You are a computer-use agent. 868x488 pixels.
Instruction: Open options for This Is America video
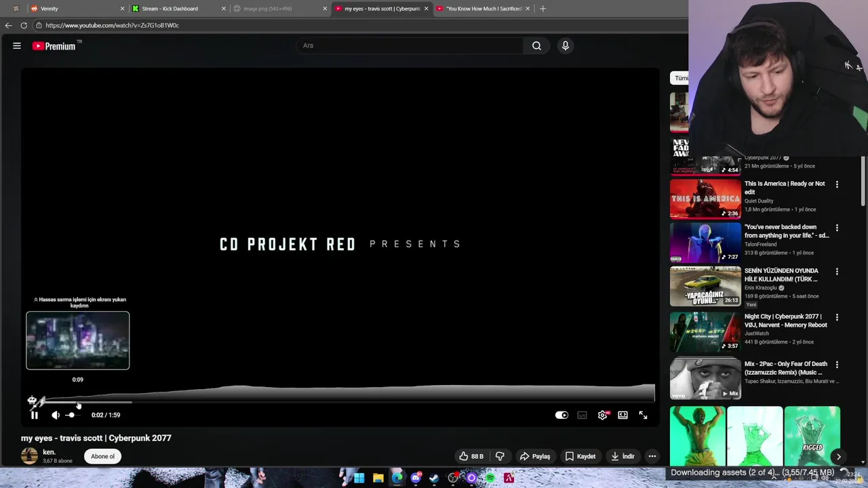(x=837, y=184)
